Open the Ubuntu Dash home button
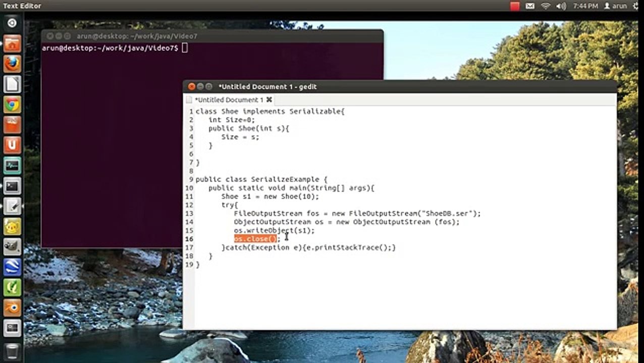This screenshot has width=644, height=363. (12, 23)
